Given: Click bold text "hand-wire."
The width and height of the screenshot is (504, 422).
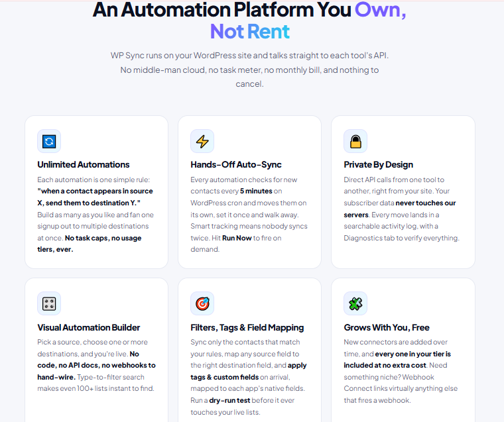Looking at the screenshot, I should coord(56,377).
